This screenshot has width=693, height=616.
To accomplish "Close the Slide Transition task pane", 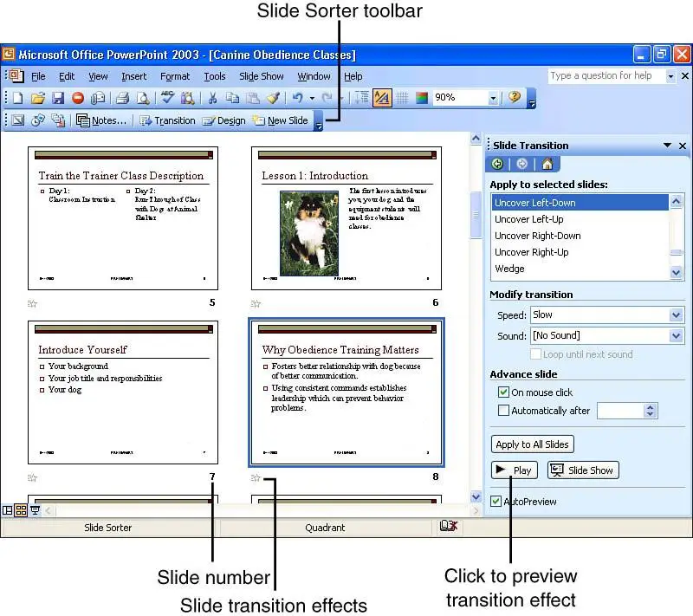I will tap(683, 146).
